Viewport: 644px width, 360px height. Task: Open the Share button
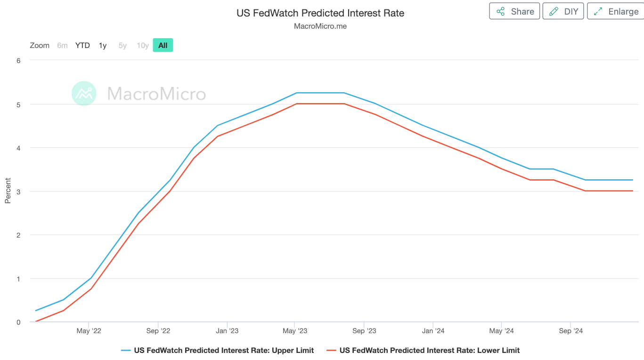[515, 12]
